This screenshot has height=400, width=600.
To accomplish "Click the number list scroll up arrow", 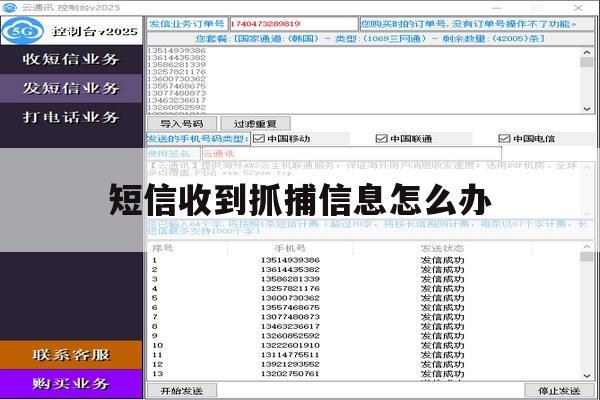I will click(587, 52).
